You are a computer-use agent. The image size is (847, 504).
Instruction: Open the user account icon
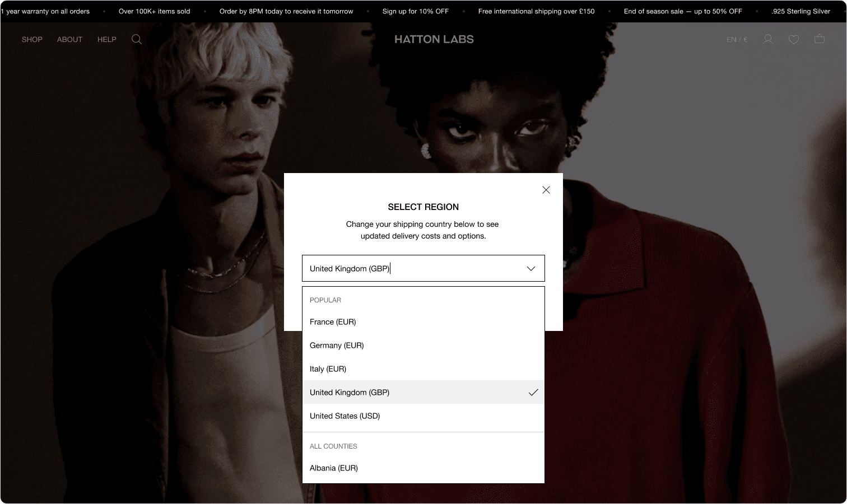(768, 39)
